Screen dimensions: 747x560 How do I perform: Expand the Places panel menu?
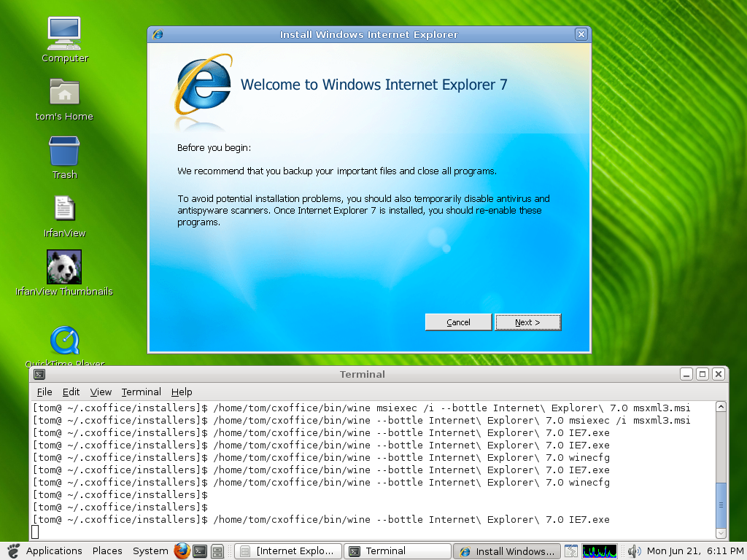(x=107, y=551)
